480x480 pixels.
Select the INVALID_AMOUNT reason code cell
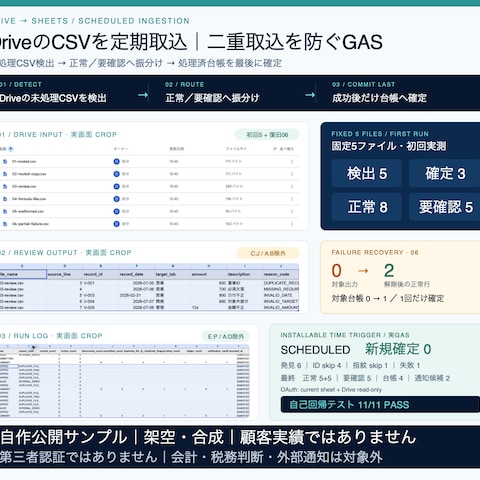(x=281, y=308)
